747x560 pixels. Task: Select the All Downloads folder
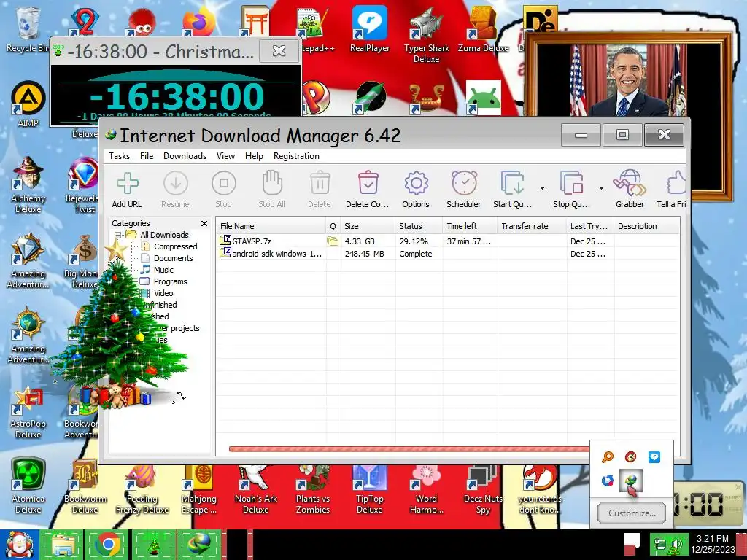tap(164, 235)
